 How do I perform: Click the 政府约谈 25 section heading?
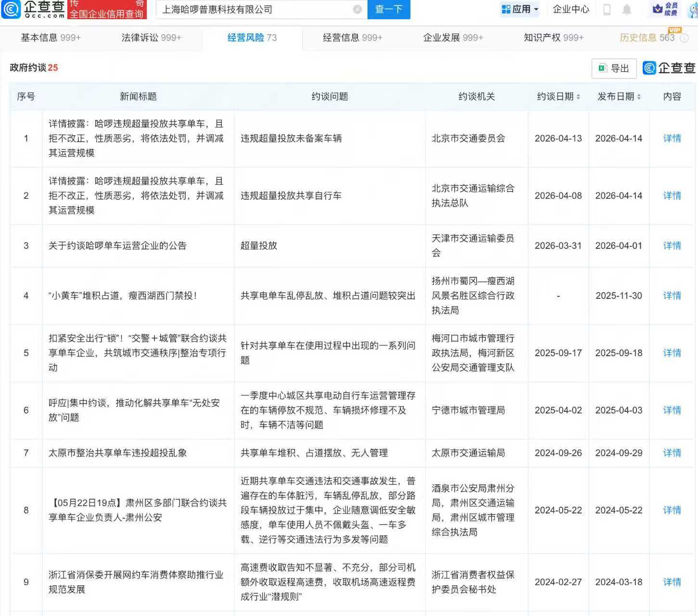pos(34,68)
